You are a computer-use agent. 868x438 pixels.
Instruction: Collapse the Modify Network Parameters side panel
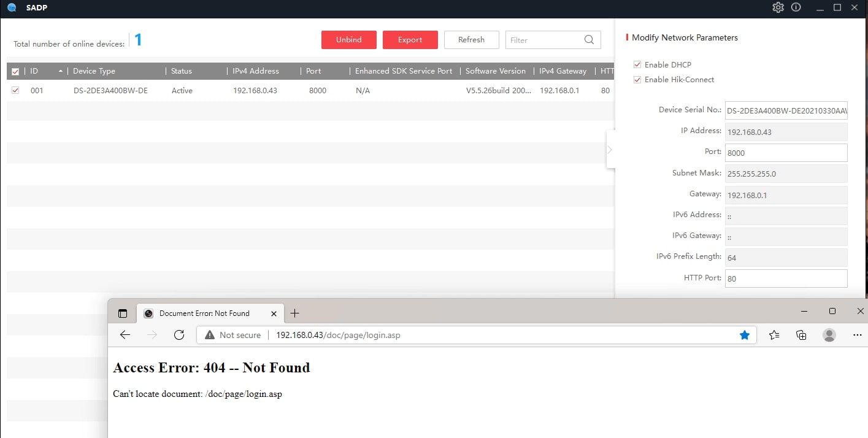(610, 150)
